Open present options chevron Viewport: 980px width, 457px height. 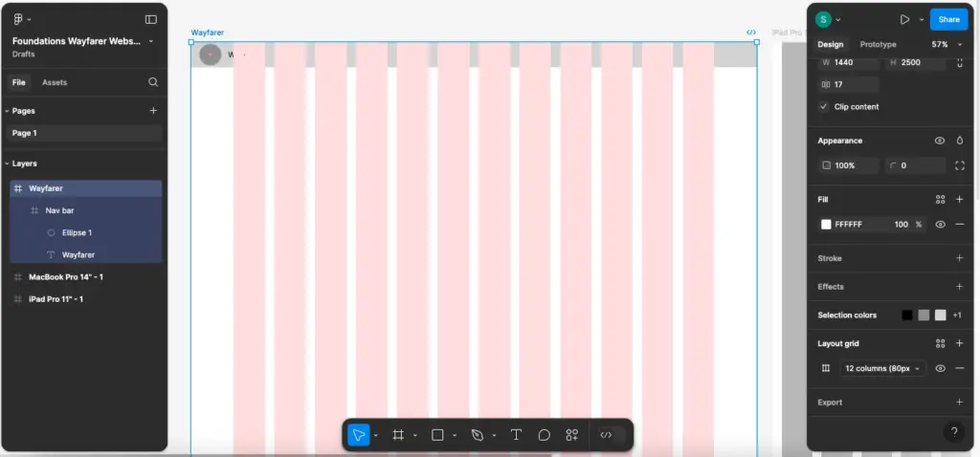click(x=922, y=20)
